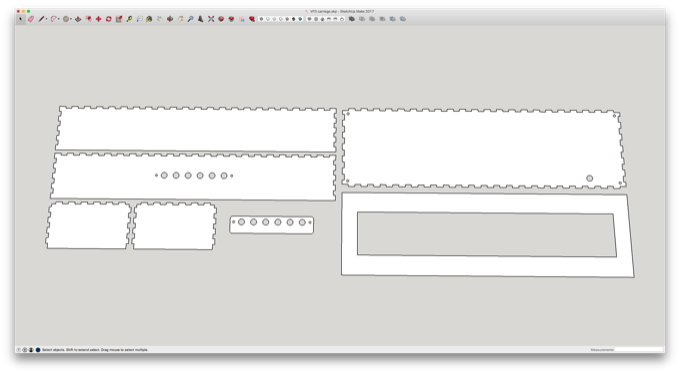Set the Top standard view
Screen dimensions: 680x374
point(316,19)
